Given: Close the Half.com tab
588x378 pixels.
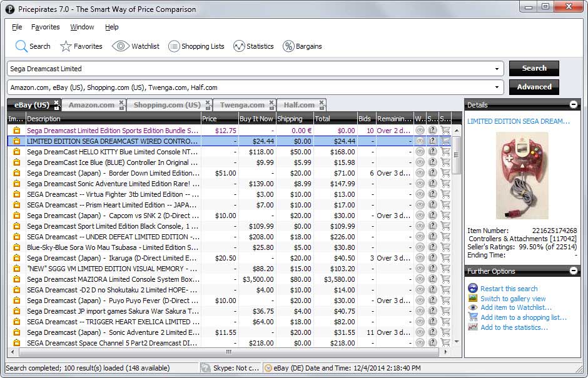Looking at the screenshot, I should (x=322, y=102).
